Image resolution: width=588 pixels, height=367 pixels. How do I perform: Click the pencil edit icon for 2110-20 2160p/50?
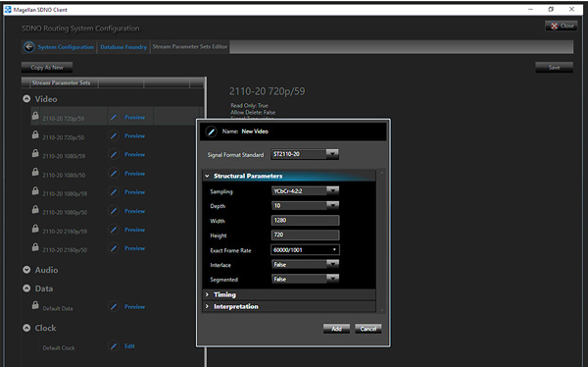pos(114,248)
